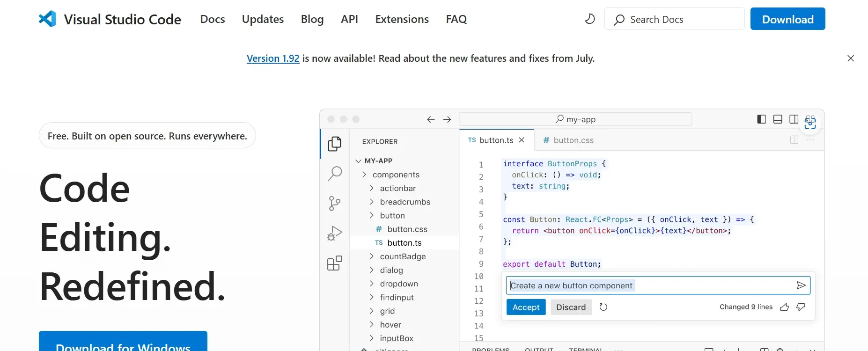This screenshot has width=868, height=351.
Task: Open the Source Control branch icon
Action: coord(334,203)
